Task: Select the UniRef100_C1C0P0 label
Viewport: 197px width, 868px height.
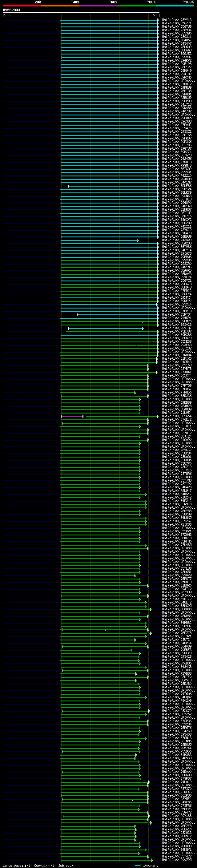Action: [176, 440]
